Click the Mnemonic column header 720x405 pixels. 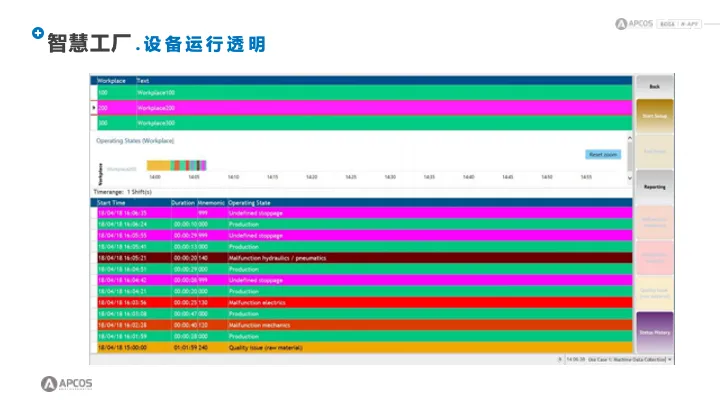[x=211, y=202]
